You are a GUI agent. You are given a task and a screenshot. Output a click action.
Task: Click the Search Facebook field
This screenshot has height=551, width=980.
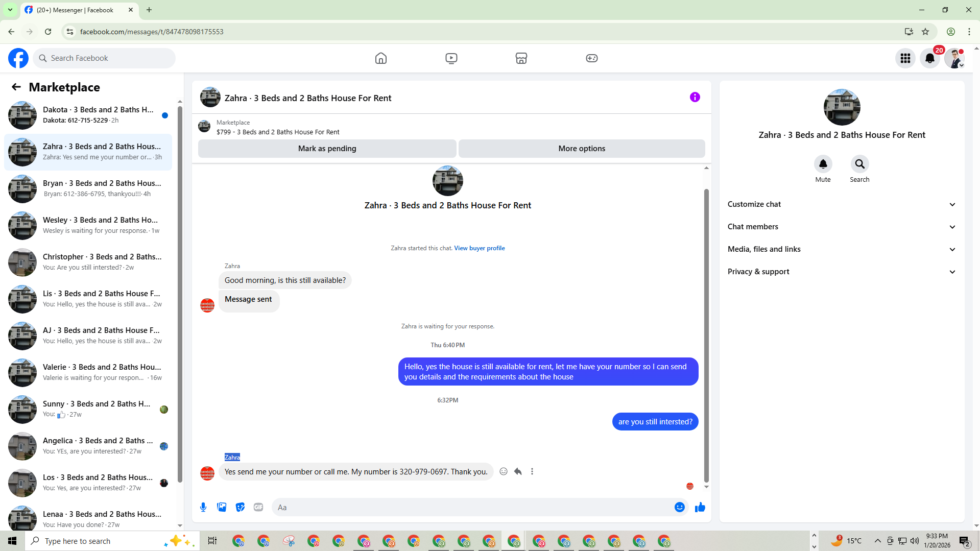pyautogui.click(x=105, y=58)
